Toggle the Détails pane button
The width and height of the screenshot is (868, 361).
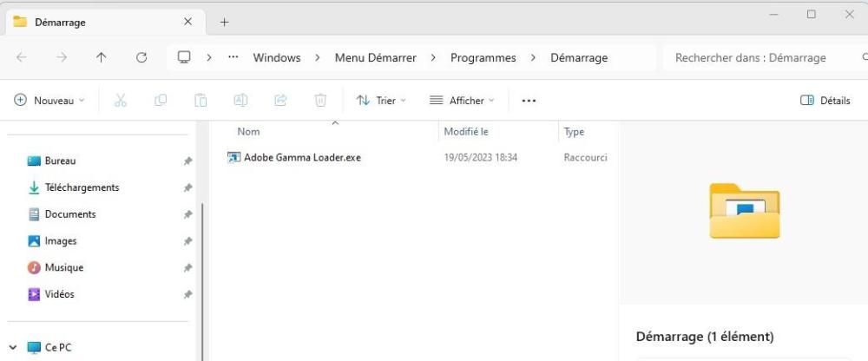tap(825, 100)
